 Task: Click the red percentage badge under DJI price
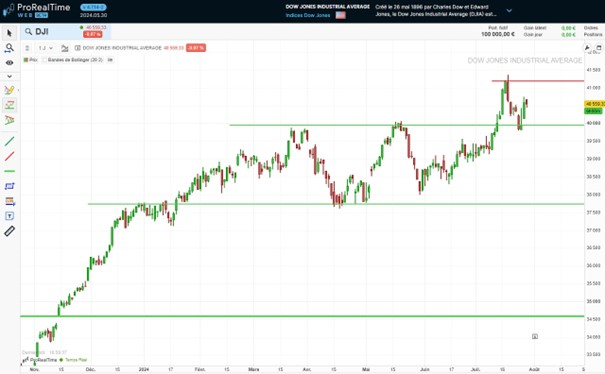coord(93,34)
